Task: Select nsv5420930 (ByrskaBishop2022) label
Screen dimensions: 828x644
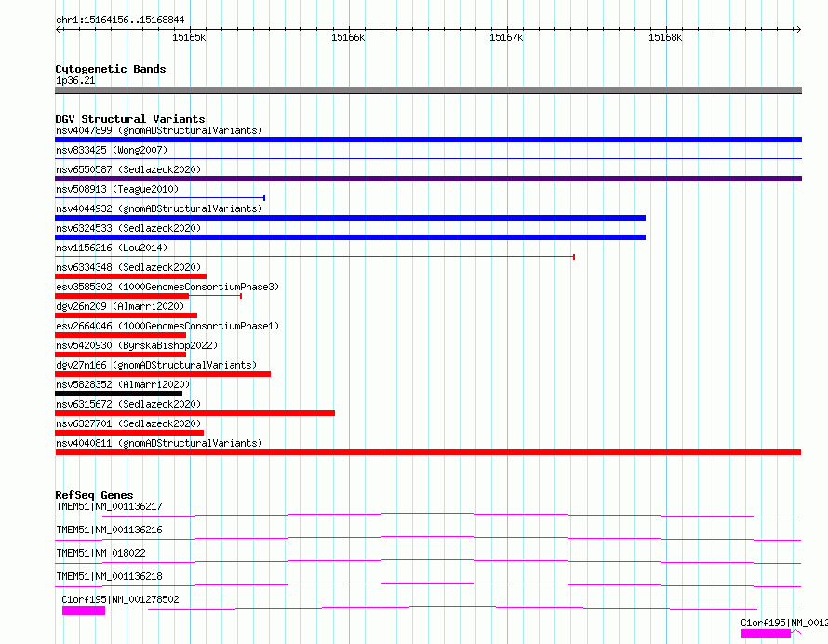Action: click(x=137, y=345)
